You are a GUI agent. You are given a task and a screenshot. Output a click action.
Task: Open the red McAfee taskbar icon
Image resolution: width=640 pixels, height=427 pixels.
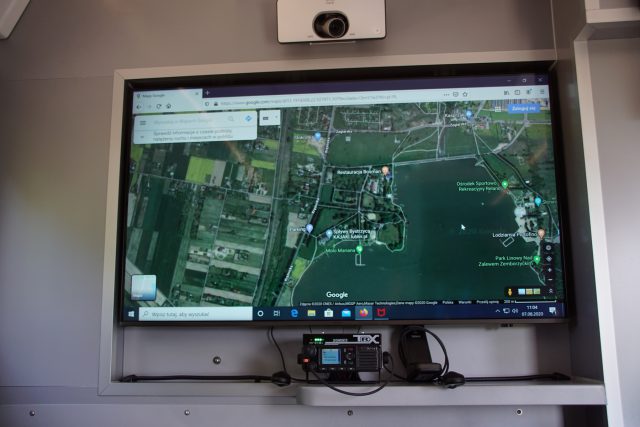[381, 313]
